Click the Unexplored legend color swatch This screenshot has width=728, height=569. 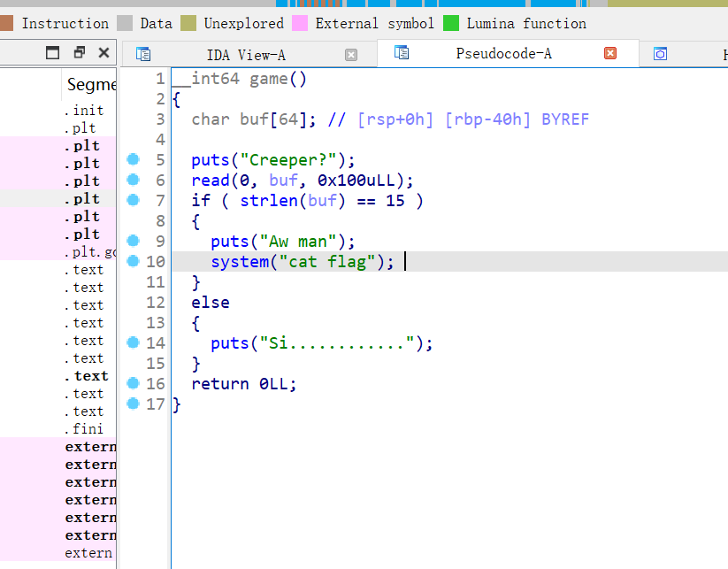point(188,23)
